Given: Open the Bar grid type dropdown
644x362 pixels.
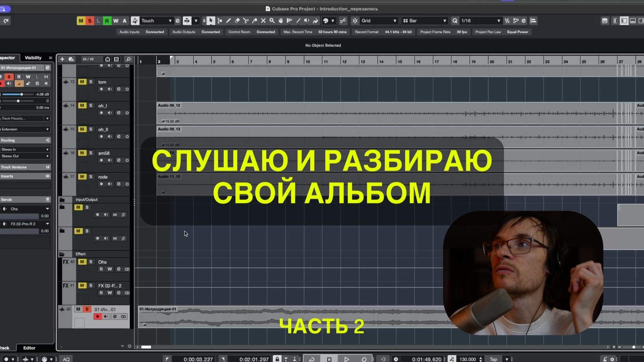Looking at the screenshot, I should (x=425, y=21).
